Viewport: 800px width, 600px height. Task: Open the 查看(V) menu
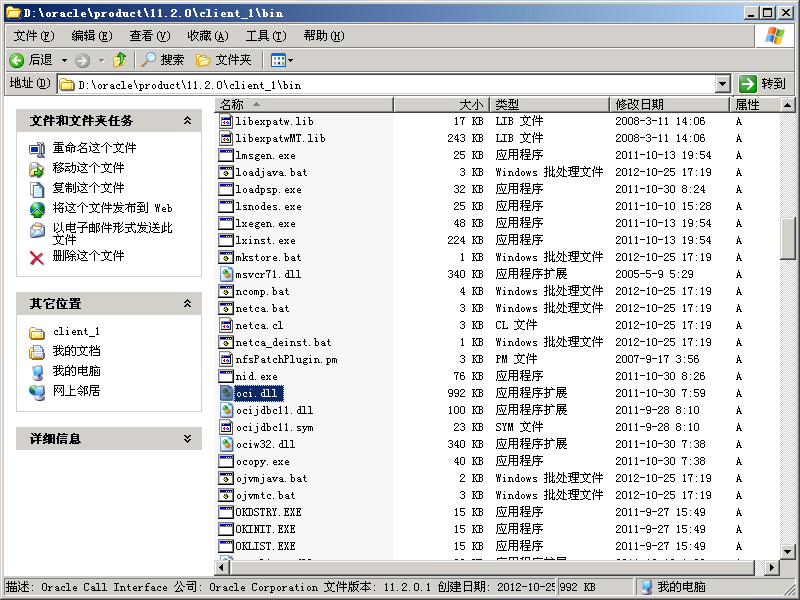click(149, 36)
